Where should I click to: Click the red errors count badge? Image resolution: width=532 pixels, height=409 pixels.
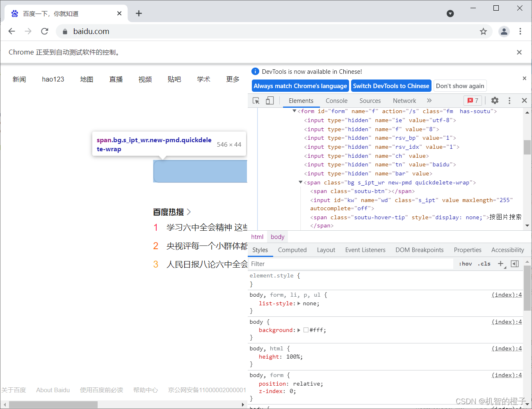point(473,100)
